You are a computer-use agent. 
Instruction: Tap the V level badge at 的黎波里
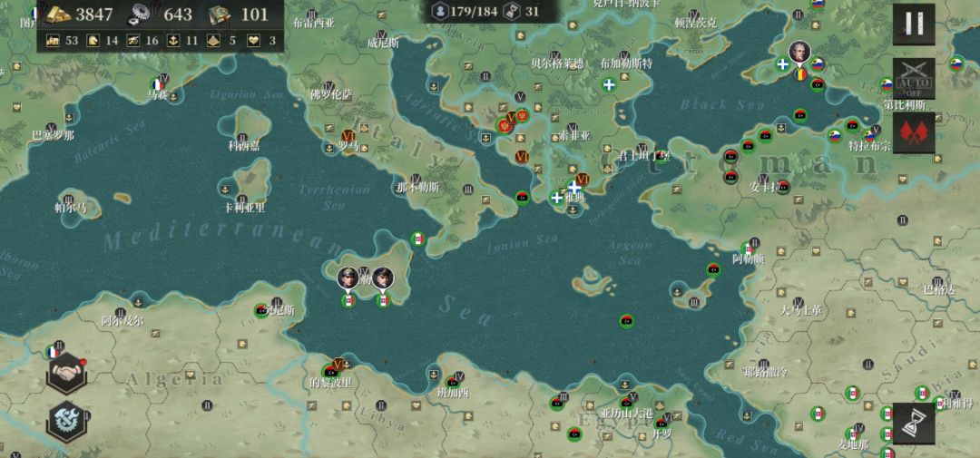coord(338,364)
